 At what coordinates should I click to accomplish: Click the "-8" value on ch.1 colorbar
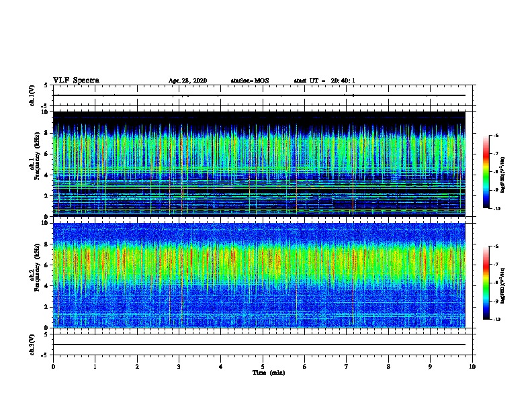coord(496,172)
